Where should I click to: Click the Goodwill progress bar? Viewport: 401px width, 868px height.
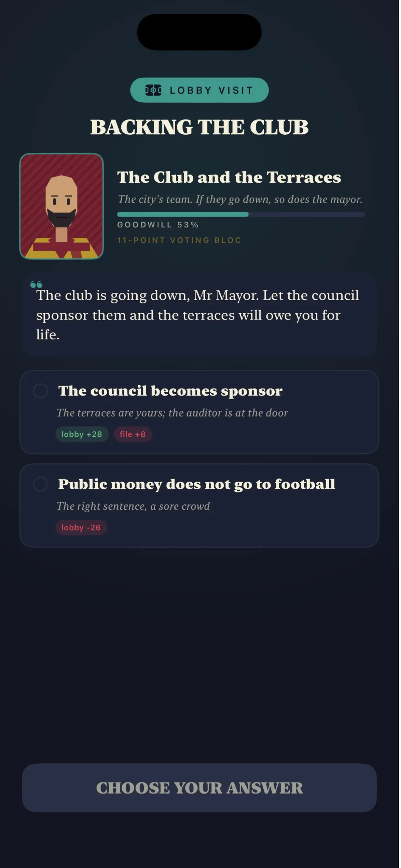[241, 215]
